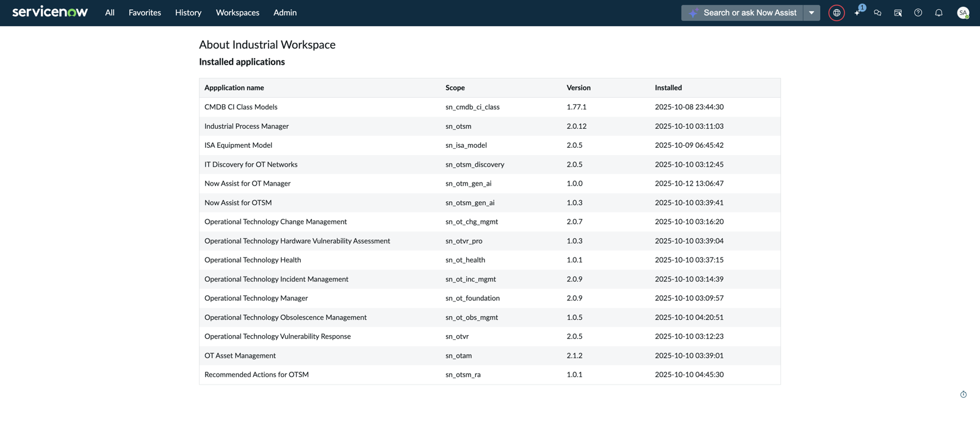
Task: Select CMDB CI Class Models row name
Action: tap(241, 107)
